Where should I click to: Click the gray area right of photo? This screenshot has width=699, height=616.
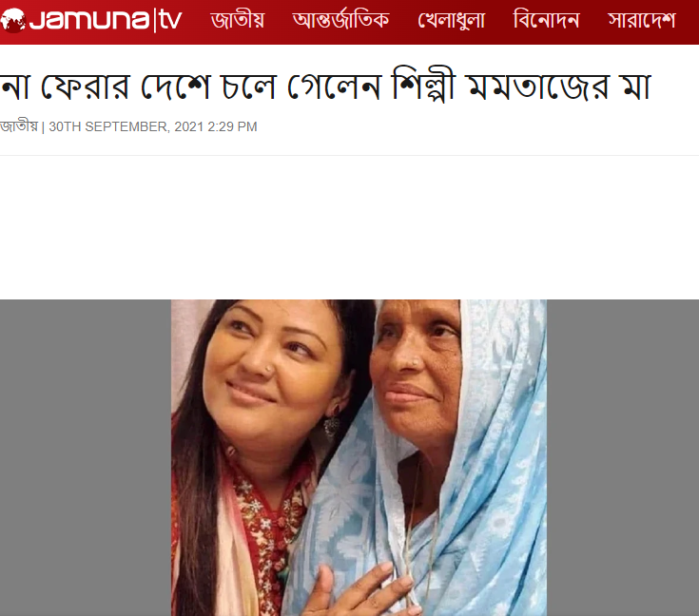(623, 458)
